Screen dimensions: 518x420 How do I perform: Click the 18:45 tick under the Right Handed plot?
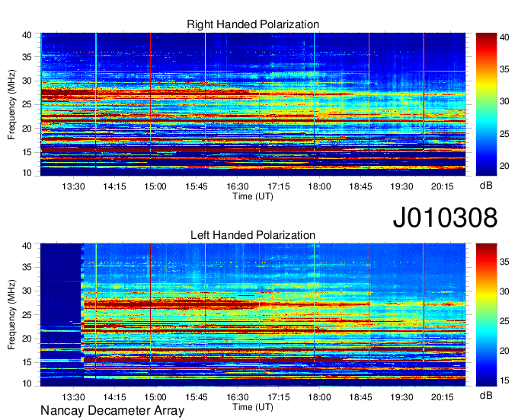[361, 186]
